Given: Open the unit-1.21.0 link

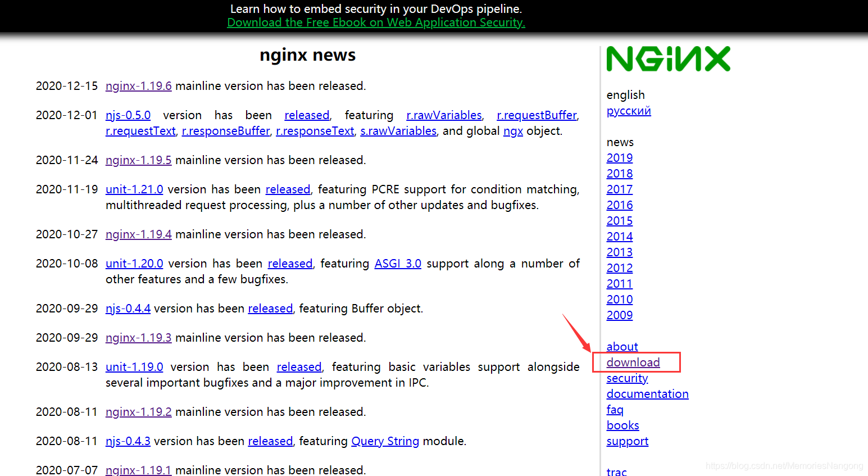Looking at the screenshot, I should [x=134, y=189].
